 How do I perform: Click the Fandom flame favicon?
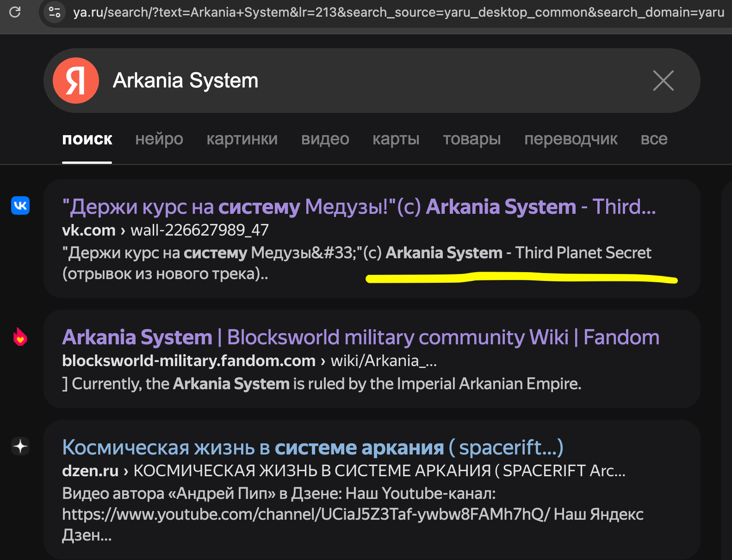20,337
